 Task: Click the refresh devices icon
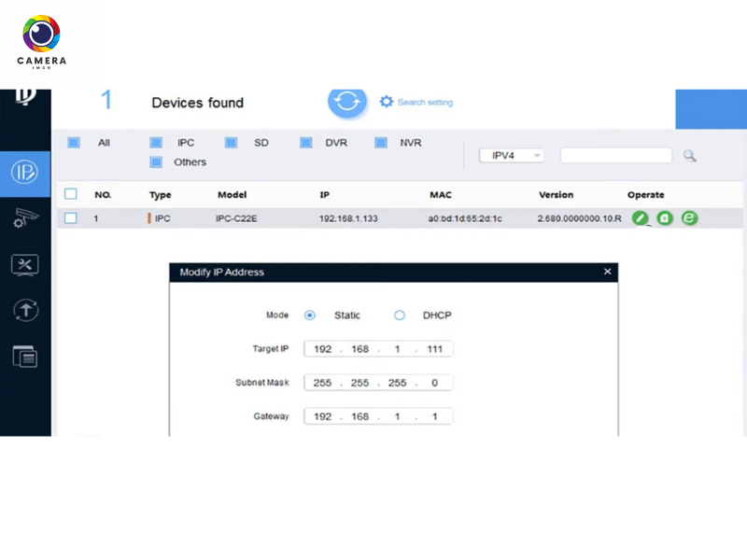pyautogui.click(x=346, y=101)
